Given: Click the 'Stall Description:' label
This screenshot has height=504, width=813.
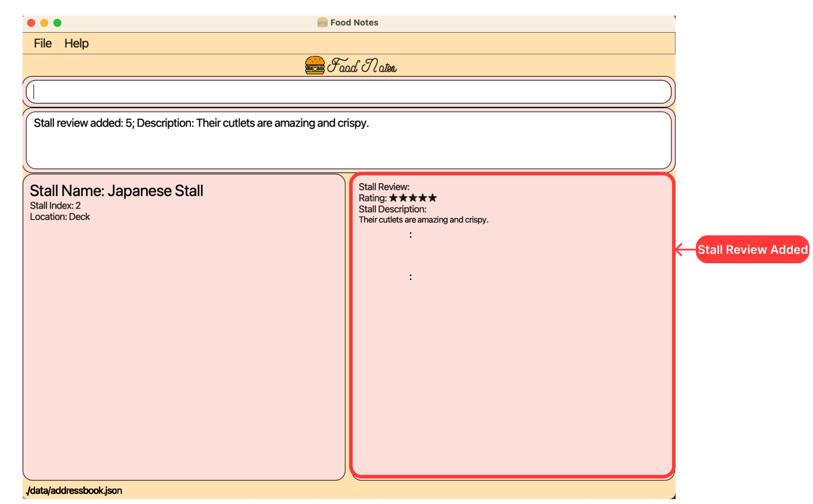Looking at the screenshot, I should click(393, 209).
